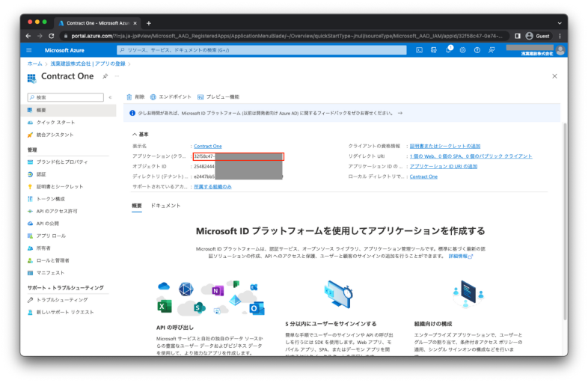Open the redirect URI link
The height and width of the screenshot is (383, 588).
[x=471, y=156]
